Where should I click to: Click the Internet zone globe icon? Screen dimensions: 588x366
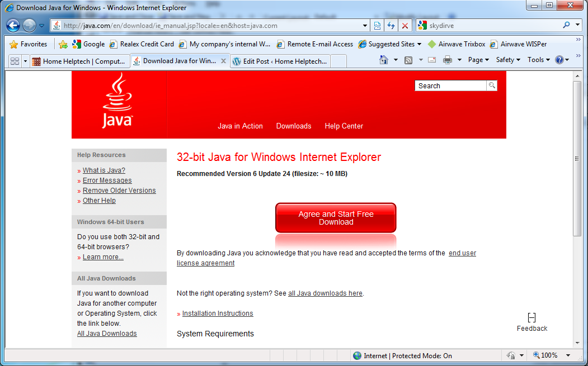(x=357, y=356)
